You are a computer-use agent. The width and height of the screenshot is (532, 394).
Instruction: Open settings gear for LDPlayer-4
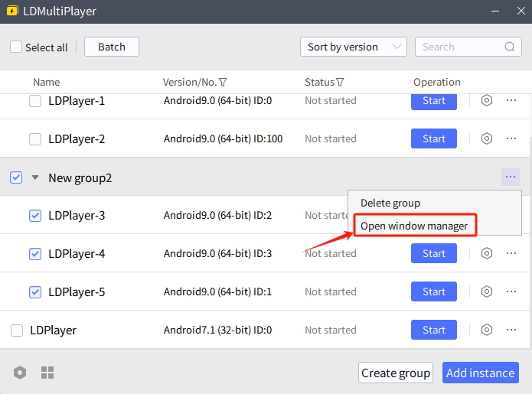tap(487, 253)
